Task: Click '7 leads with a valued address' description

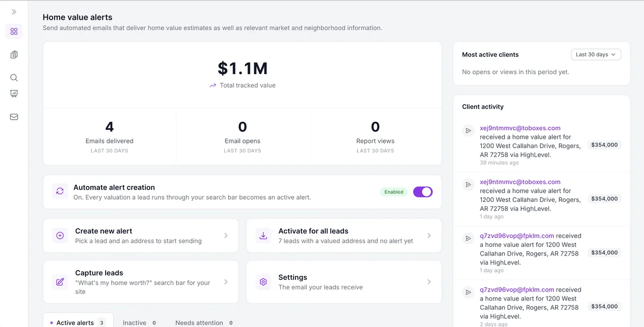Action: tap(346, 241)
